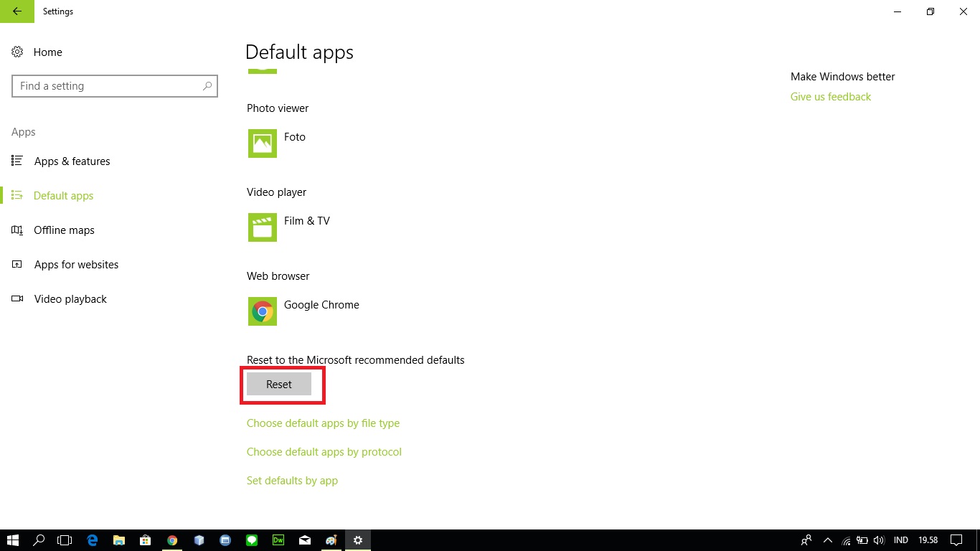Open the Action Center notifications icon
The height and width of the screenshot is (551, 980).
coord(956,540)
